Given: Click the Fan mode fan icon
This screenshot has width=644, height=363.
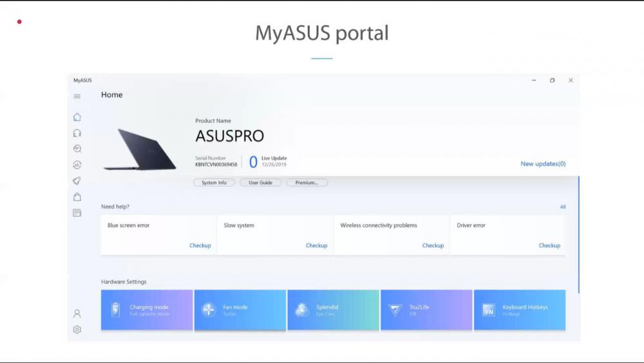Looking at the screenshot, I should point(209,310).
